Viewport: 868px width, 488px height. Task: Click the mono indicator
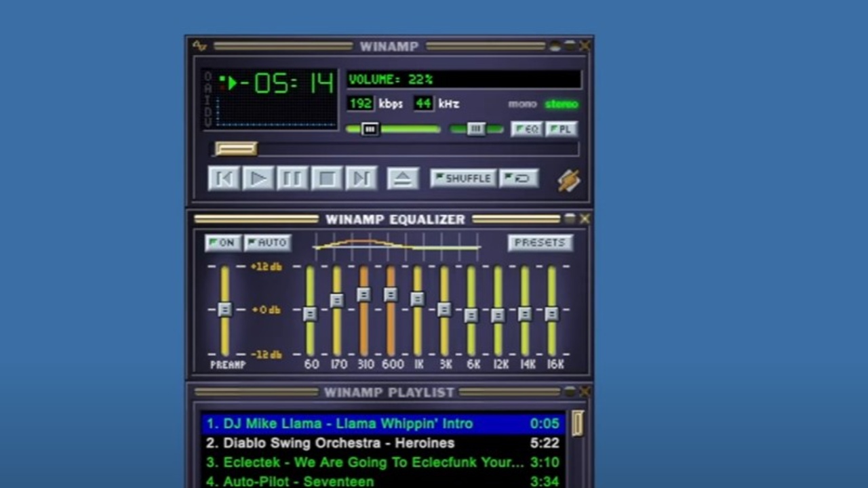click(522, 104)
